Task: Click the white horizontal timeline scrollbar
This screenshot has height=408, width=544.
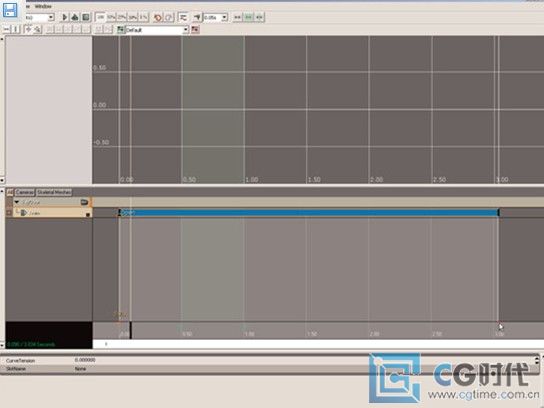Action: pos(318,344)
